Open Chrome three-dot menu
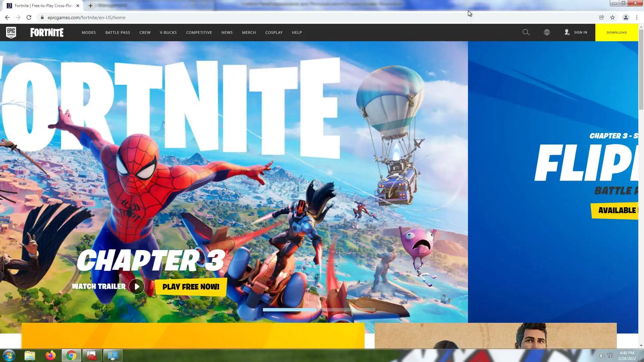 point(637,17)
